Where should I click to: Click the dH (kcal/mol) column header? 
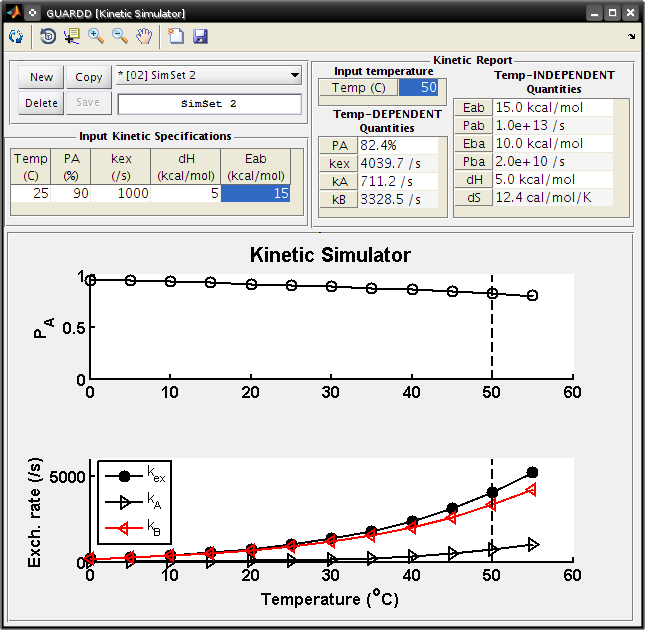tap(186, 167)
